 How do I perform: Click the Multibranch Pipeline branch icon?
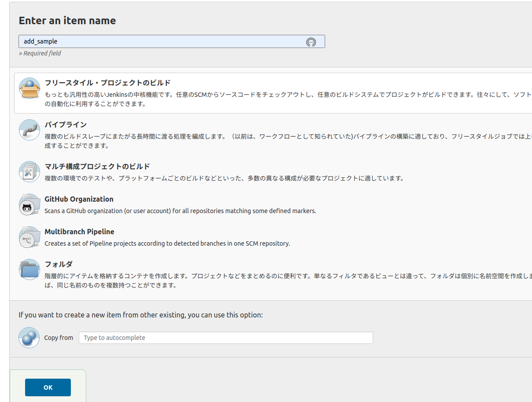pos(29,237)
